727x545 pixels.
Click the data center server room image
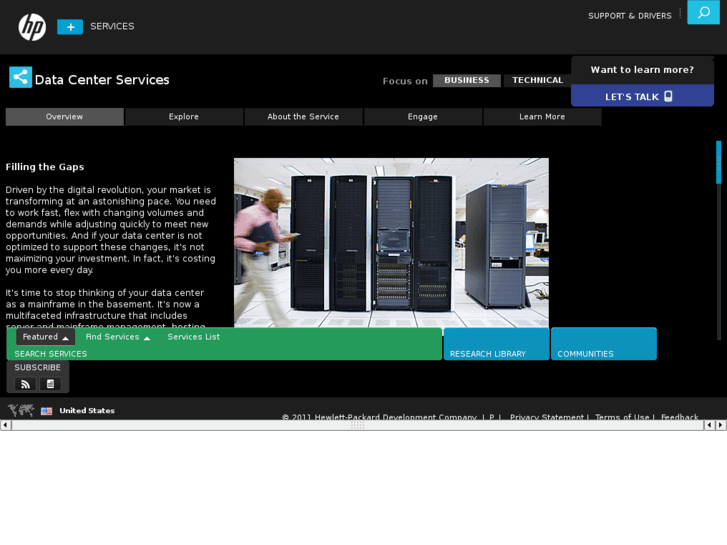tap(391, 243)
